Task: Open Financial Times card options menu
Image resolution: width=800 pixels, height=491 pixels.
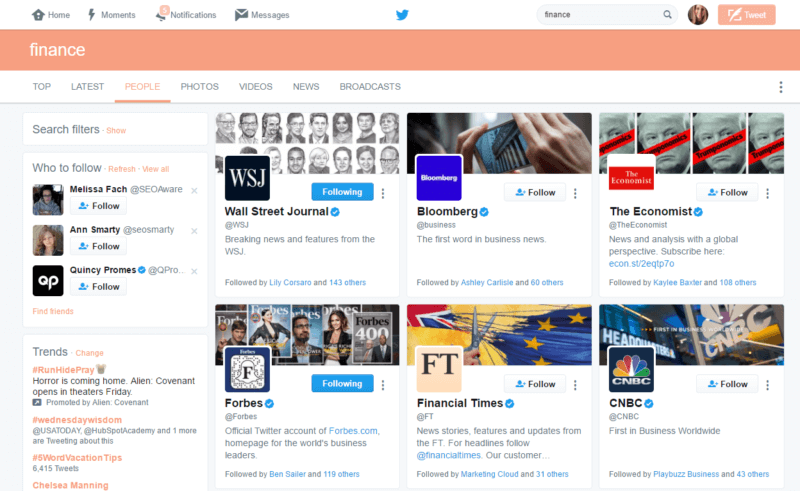Action: click(x=575, y=385)
